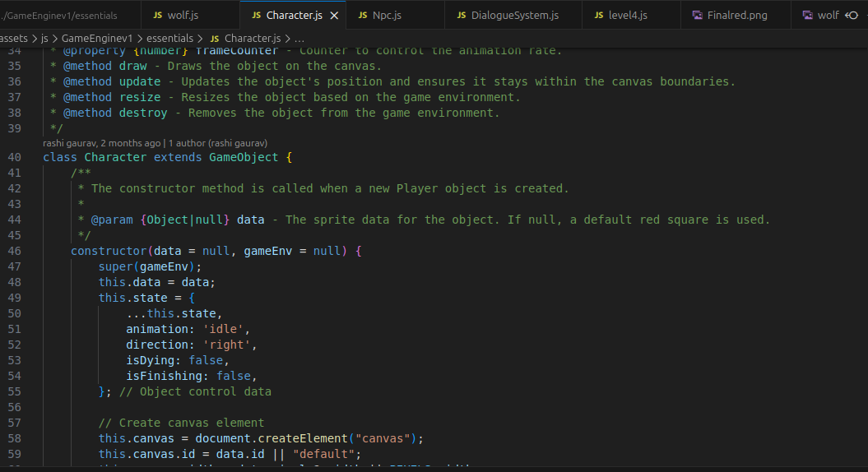This screenshot has width=868, height=472.
Task: Click the image file icon on wolf tab
Action: coord(808,16)
